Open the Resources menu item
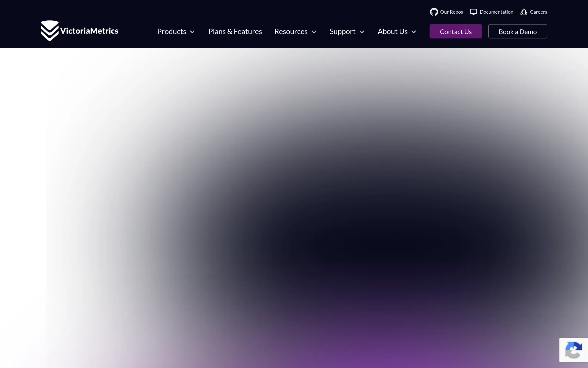Image resolution: width=588 pixels, height=368 pixels. coord(291,32)
